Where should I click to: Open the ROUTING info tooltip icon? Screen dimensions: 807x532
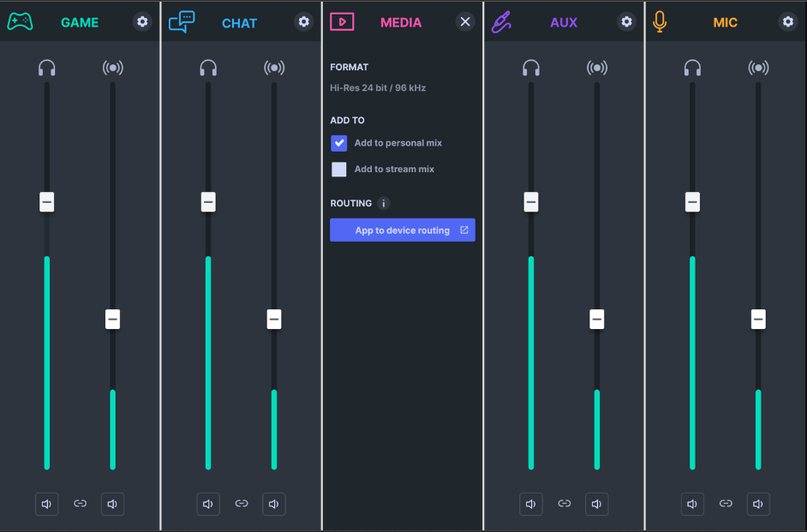pos(383,203)
